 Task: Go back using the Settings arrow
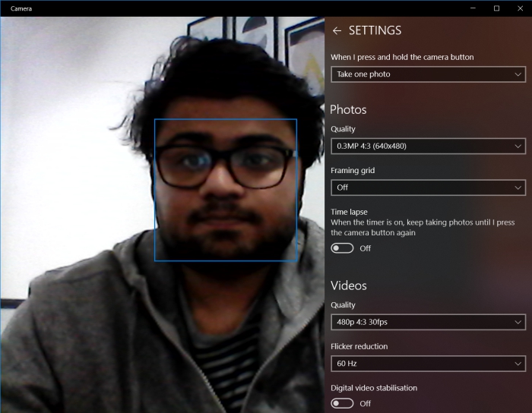[337, 31]
